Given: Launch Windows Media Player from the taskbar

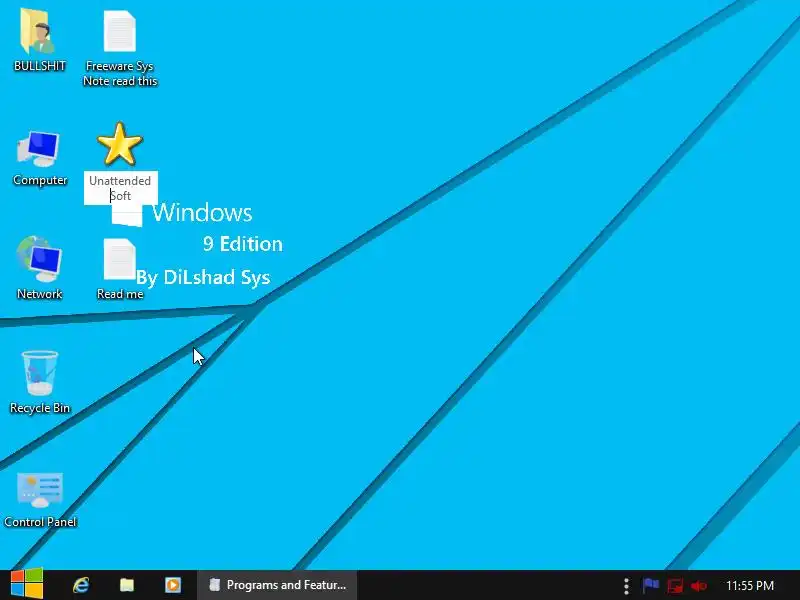Looking at the screenshot, I should tap(172, 585).
